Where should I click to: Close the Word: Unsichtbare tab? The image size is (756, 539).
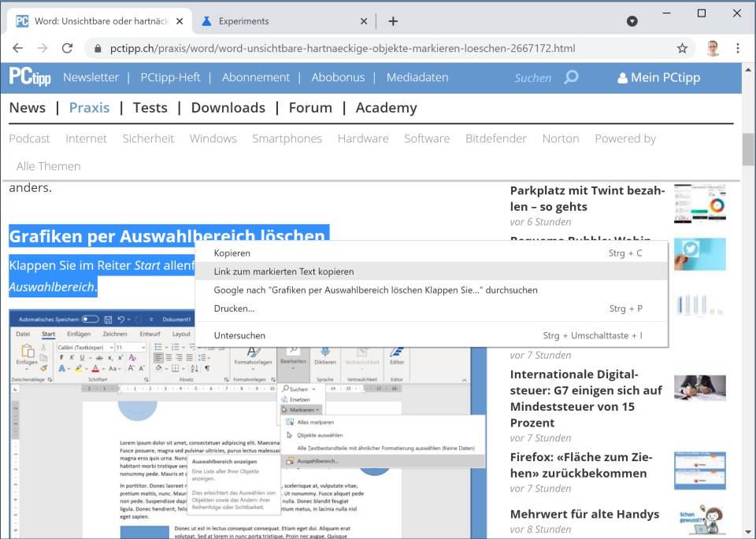180,21
